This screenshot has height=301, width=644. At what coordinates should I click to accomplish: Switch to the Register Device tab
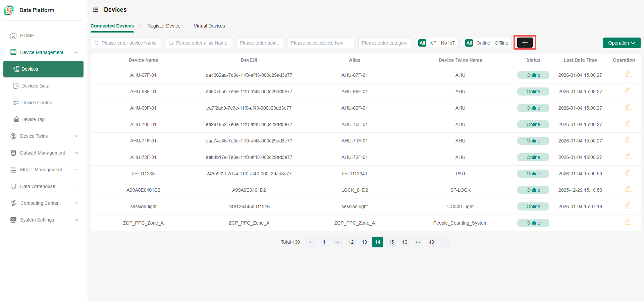[164, 26]
